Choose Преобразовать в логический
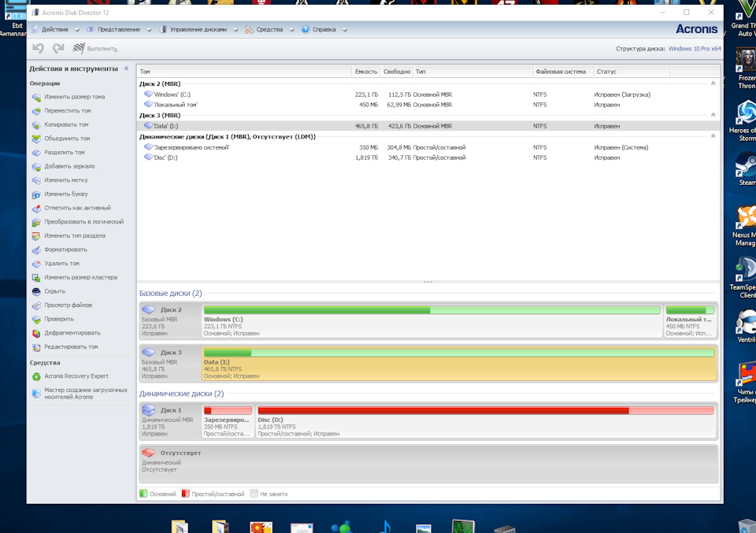 (x=78, y=222)
